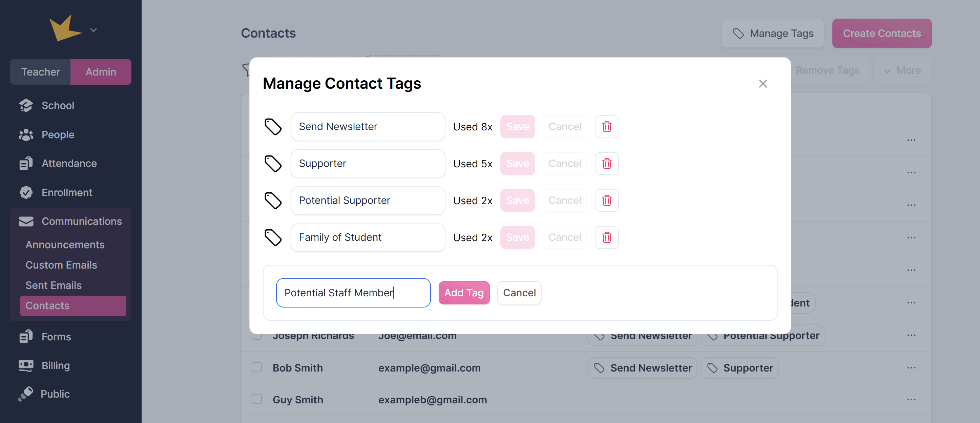This screenshot has height=423, width=980.
Task: Remove the Potential Supporter tag
Action: [x=606, y=200]
